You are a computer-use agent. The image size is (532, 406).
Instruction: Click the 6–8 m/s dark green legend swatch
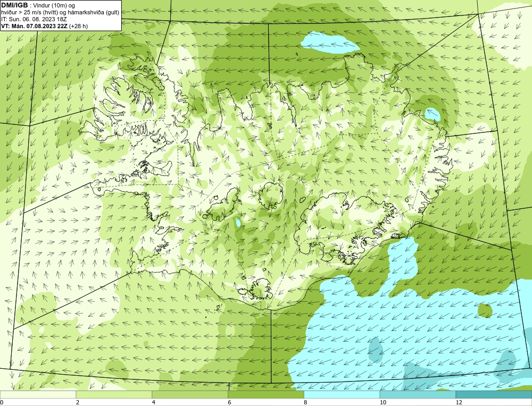coord(266,394)
